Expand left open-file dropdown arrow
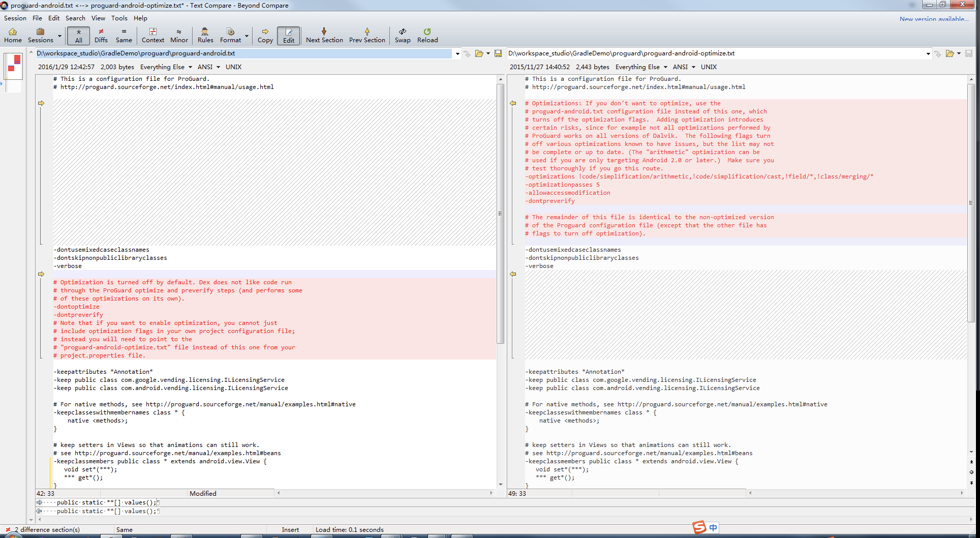 pyautogui.click(x=488, y=53)
